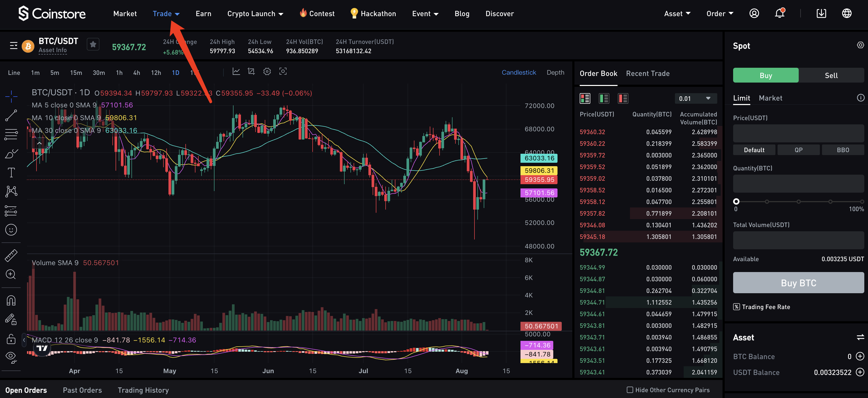Take chart screenshot with crop icon
The height and width of the screenshot is (398, 868).
pyautogui.click(x=251, y=71)
